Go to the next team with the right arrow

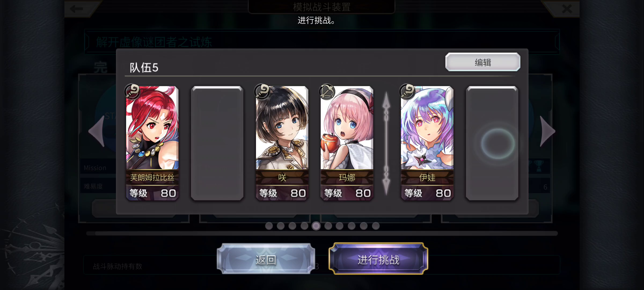(547, 131)
